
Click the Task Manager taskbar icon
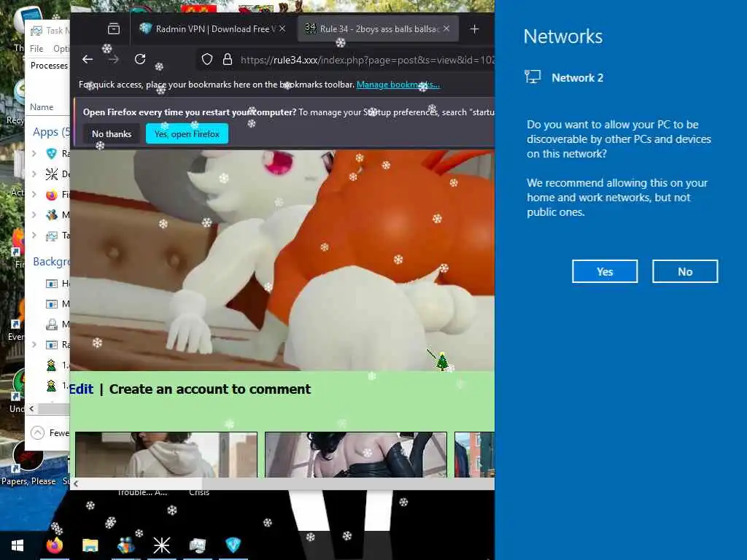point(197,545)
